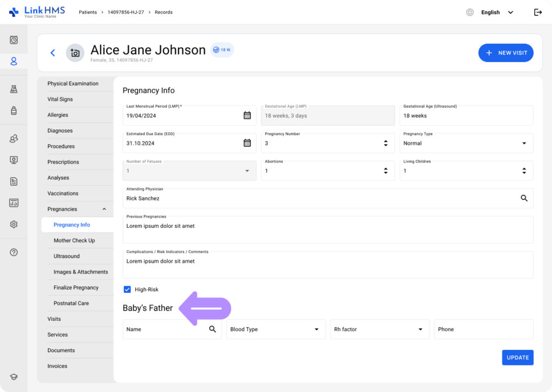Open the Rh factor dropdown
Viewport: 552px width, 392px height.
click(x=420, y=330)
